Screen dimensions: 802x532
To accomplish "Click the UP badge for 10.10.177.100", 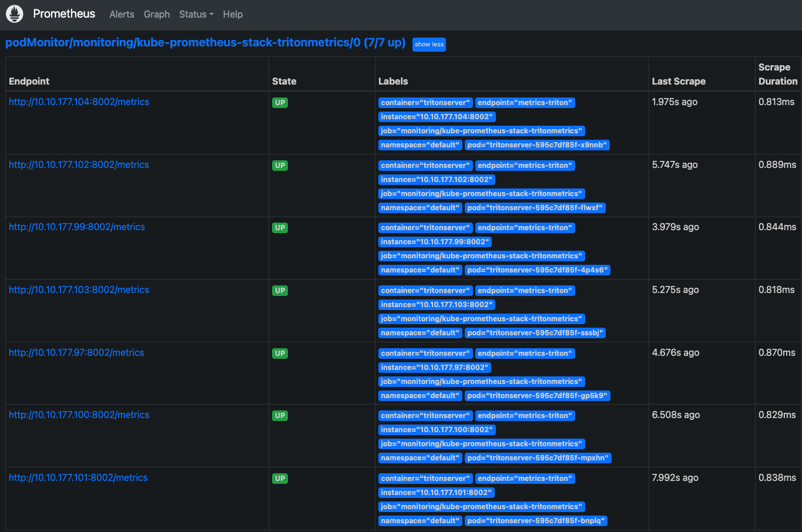I will pyautogui.click(x=280, y=416).
